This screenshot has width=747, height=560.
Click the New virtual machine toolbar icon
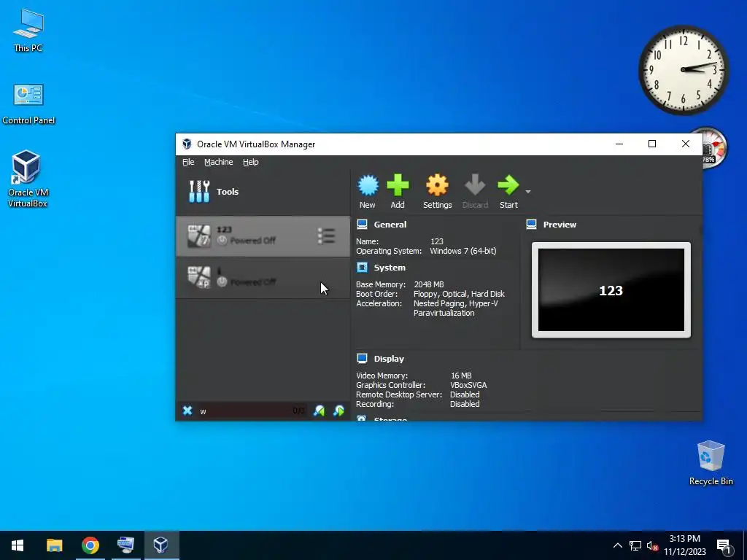[368, 185]
